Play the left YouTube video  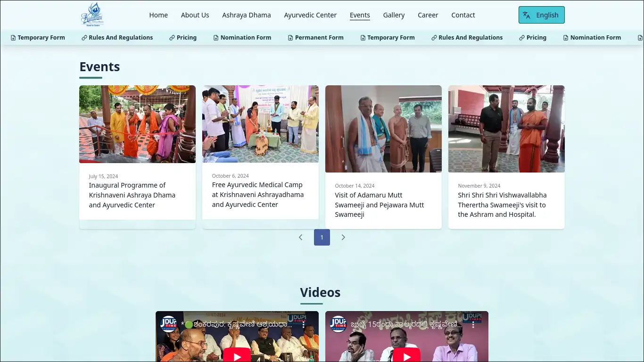[x=237, y=355]
